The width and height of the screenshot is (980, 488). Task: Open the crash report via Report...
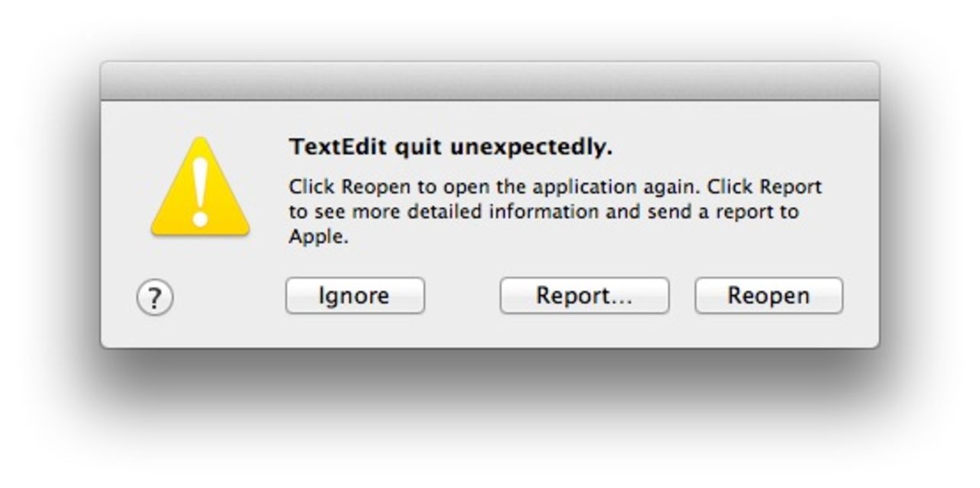(584, 295)
